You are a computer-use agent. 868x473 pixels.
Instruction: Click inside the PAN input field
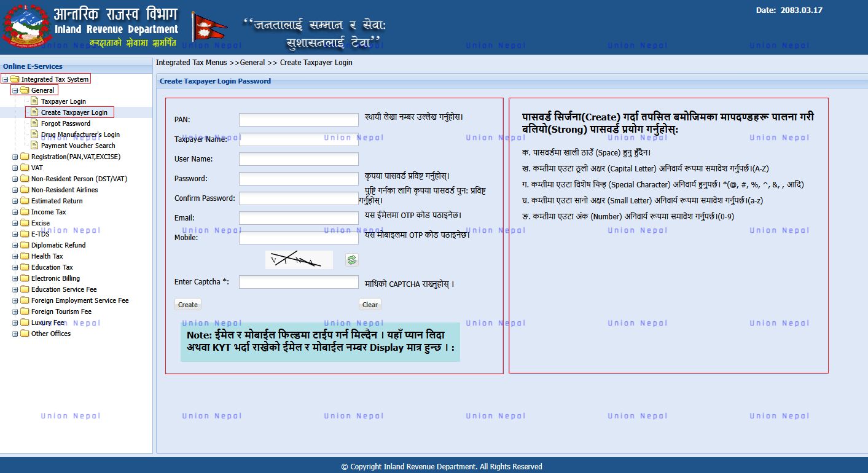click(299, 120)
